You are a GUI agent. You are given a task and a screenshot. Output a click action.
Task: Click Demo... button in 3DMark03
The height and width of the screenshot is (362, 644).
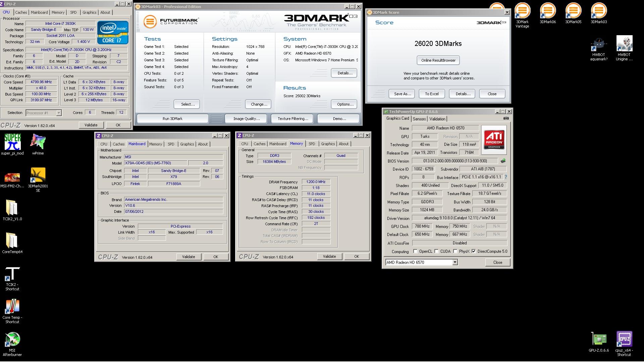(339, 119)
